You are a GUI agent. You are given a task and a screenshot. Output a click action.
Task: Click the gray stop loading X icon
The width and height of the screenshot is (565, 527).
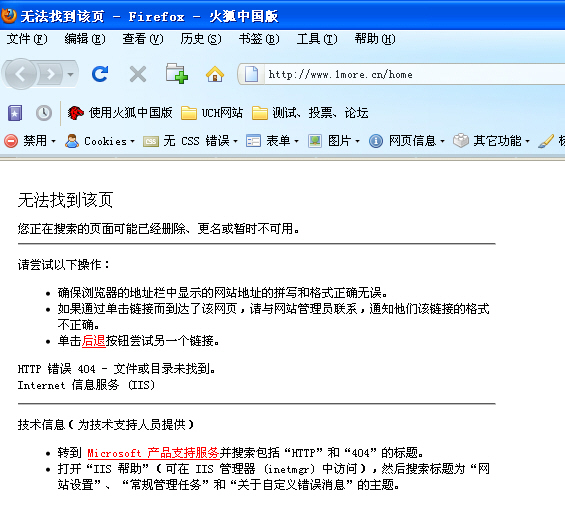138,75
